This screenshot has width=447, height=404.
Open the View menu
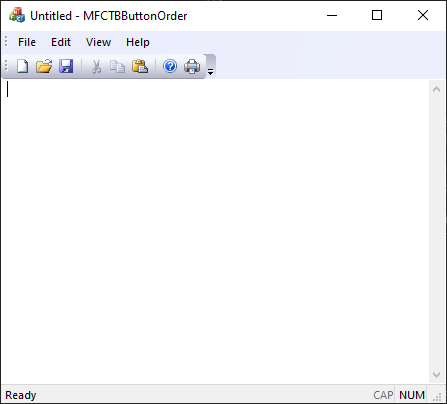point(98,42)
